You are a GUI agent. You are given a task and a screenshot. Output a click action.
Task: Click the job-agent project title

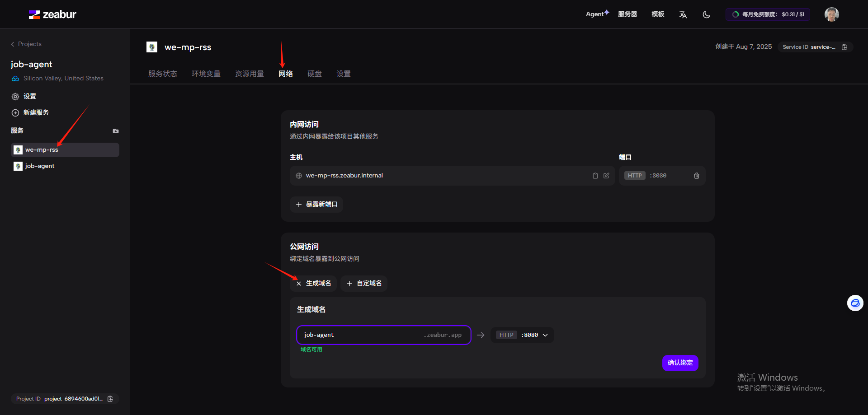point(32,65)
